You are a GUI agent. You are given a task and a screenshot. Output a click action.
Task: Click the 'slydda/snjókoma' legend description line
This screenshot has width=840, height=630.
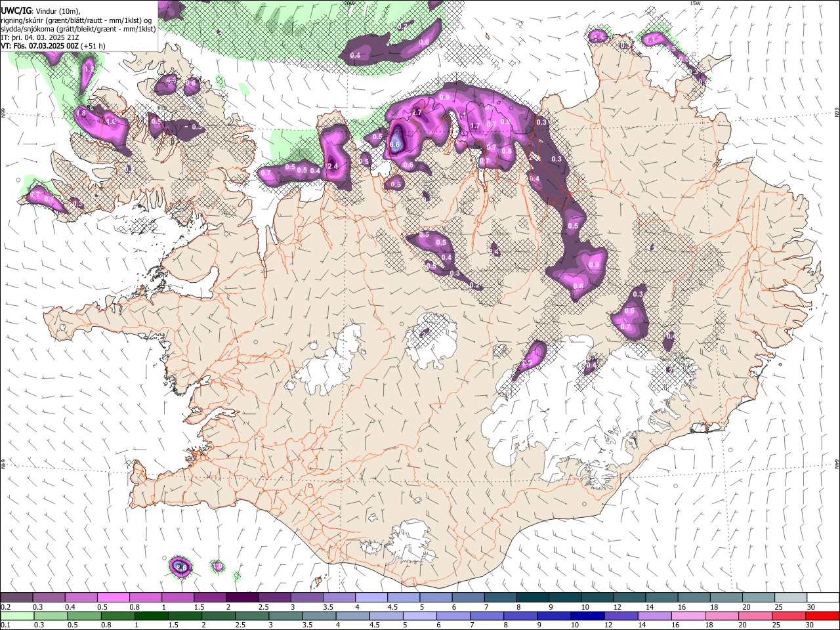tap(78, 29)
